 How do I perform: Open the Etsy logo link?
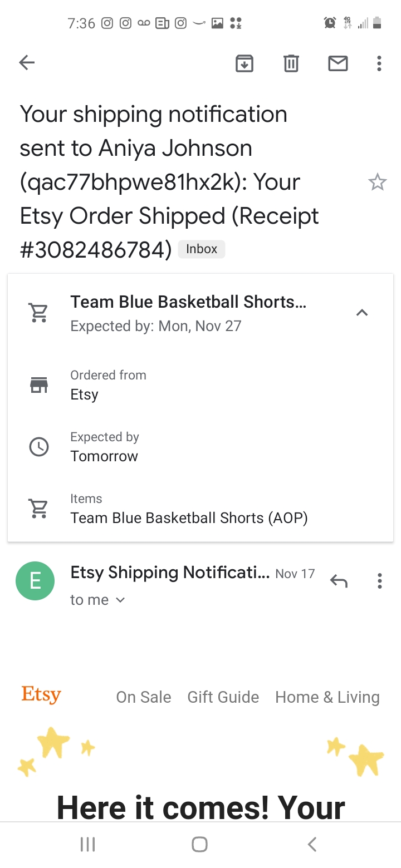41,695
